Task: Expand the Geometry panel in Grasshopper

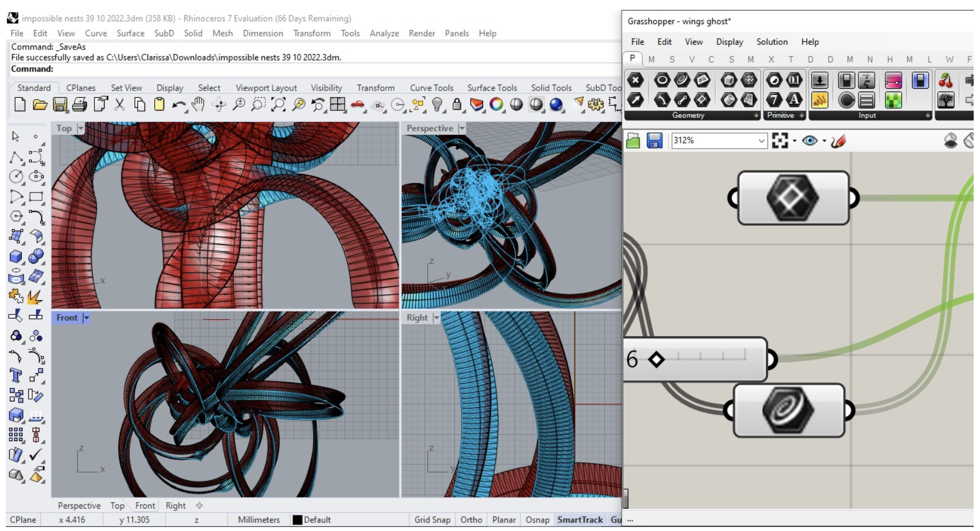Action: [x=756, y=116]
